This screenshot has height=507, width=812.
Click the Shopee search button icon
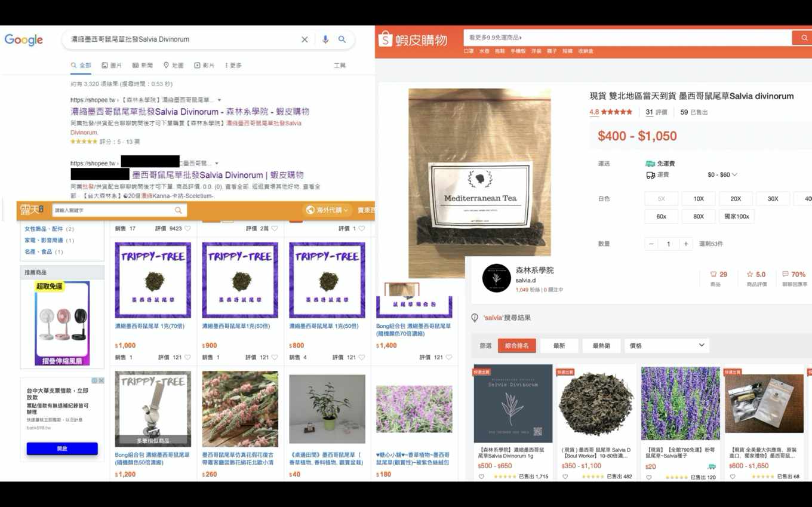pyautogui.click(x=804, y=38)
